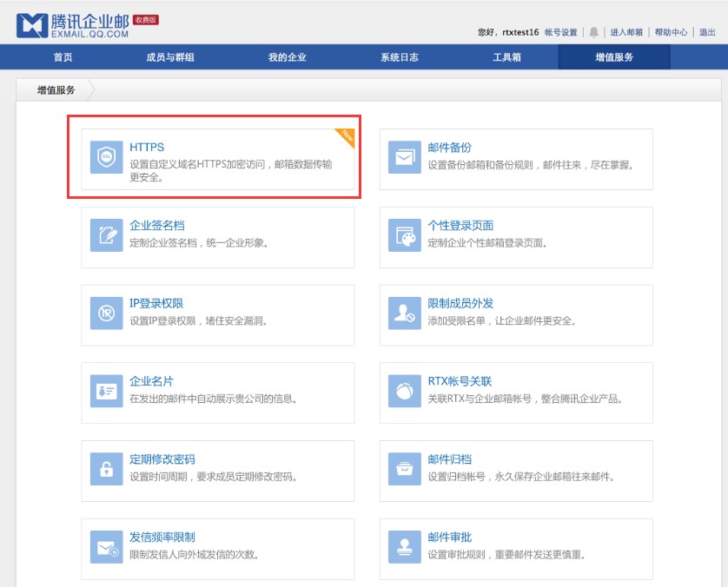Click the 限制成员外发 user icon

405,313
